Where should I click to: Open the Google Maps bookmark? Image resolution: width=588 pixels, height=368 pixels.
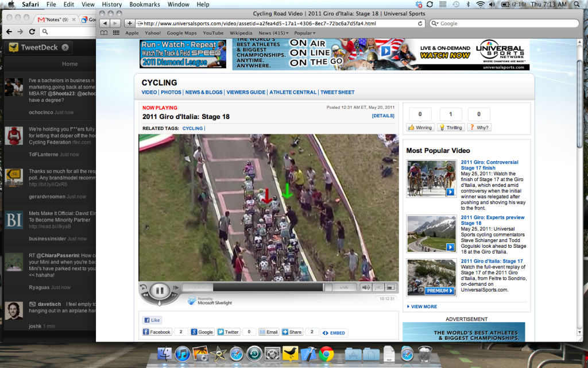[x=182, y=33]
